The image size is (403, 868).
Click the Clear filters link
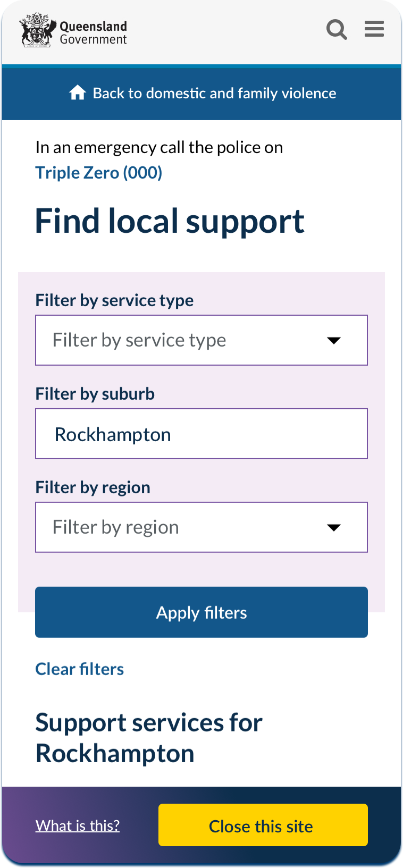80,669
